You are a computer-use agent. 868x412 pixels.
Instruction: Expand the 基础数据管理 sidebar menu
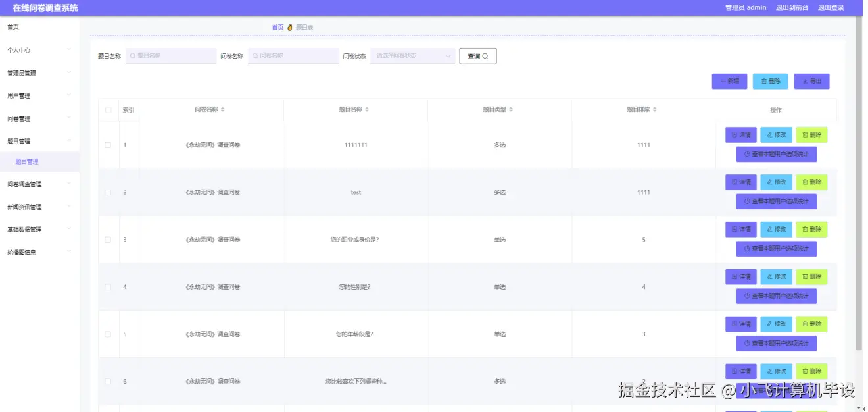[39, 230]
